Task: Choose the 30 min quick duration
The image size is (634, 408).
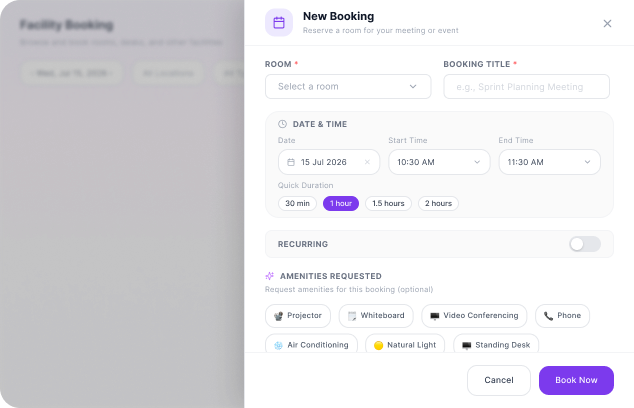Action: [297, 203]
